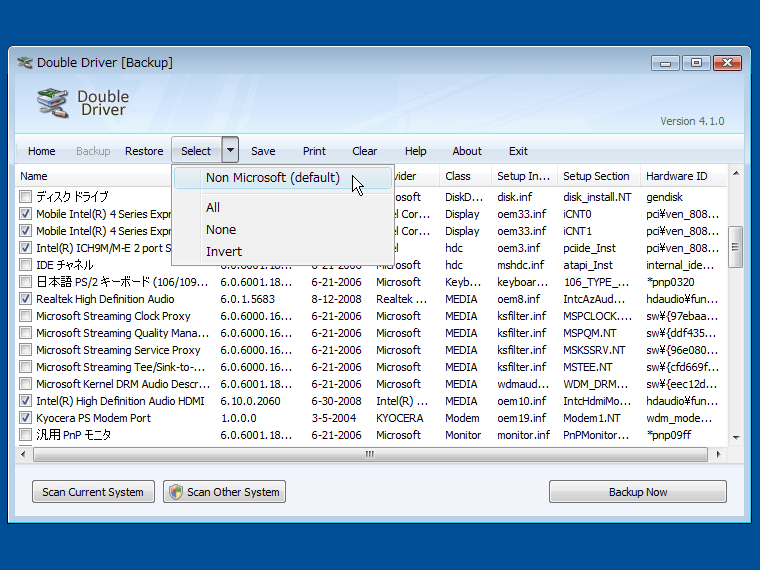
Task: Click the 3-5-2004 date cell
Action: click(x=333, y=418)
